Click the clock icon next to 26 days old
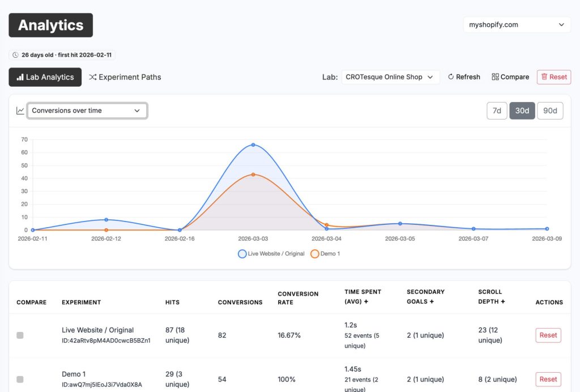This screenshot has height=392, width=580. [x=15, y=54]
